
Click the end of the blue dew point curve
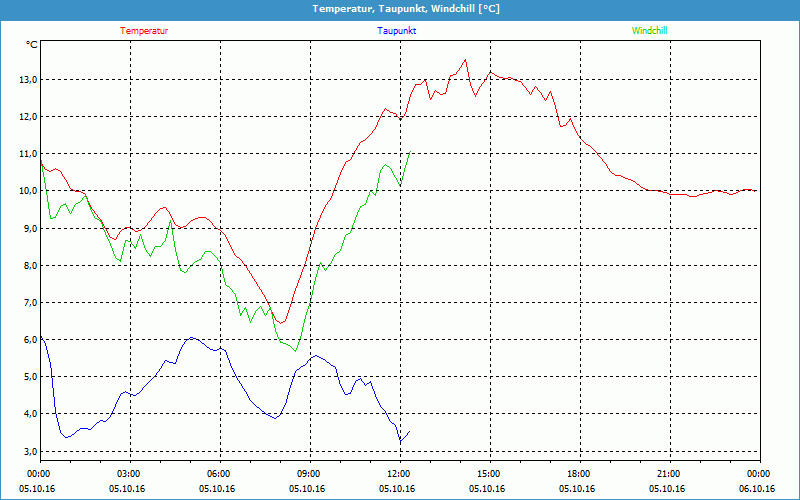pyautogui.click(x=409, y=431)
